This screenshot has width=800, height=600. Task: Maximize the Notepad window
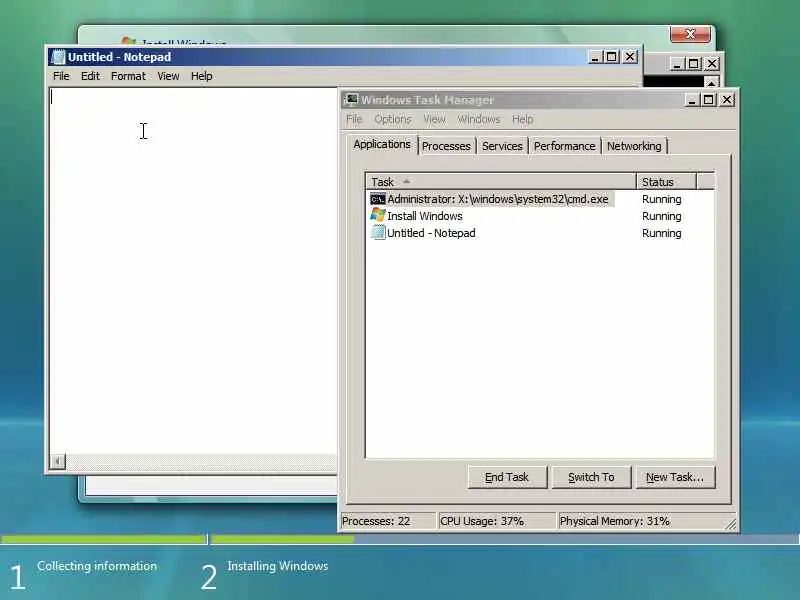coord(612,57)
